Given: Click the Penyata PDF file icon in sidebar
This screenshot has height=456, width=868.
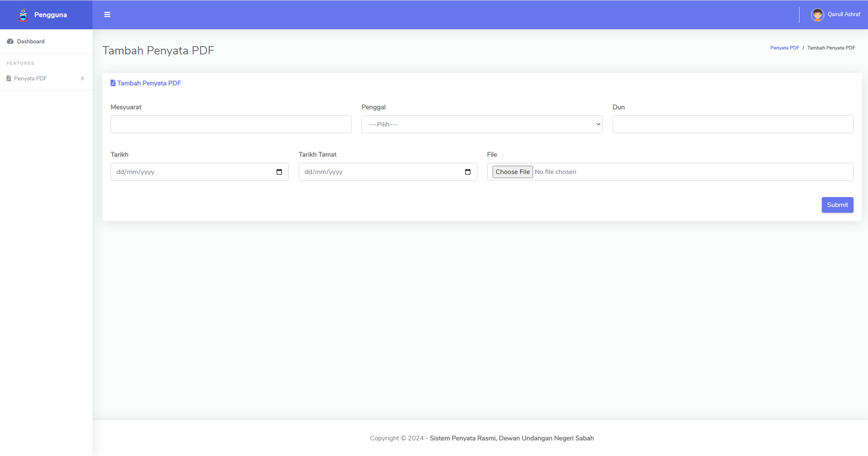Looking at the screenshot, I should (x=9, y=78).
